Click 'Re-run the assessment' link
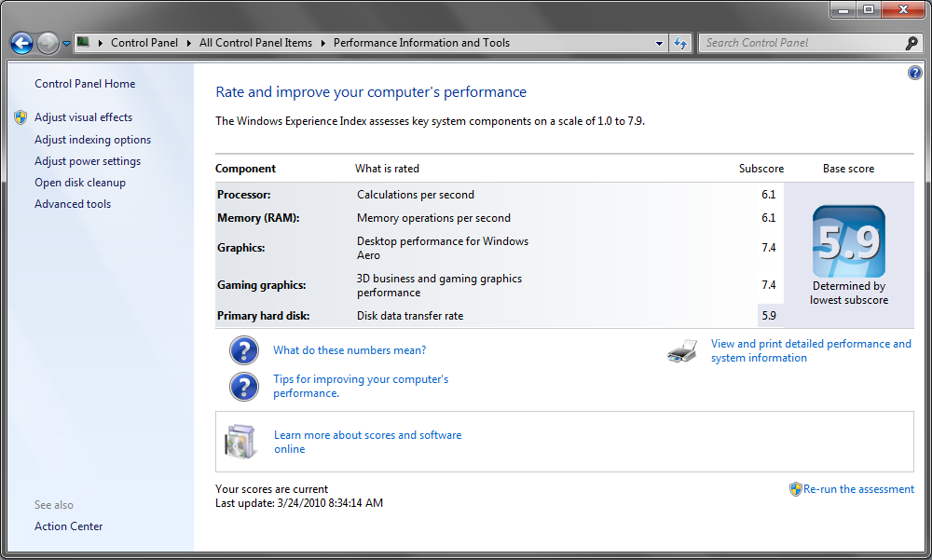 (858, 489)
